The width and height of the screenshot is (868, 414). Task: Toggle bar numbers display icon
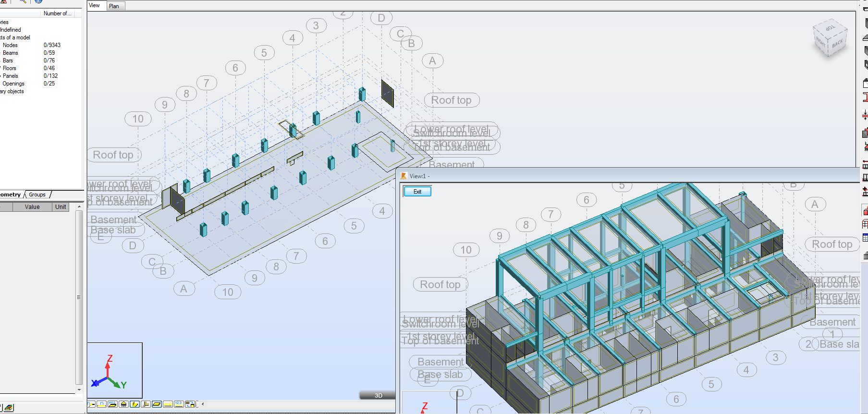pyautogui.click(x=101, y=404)
